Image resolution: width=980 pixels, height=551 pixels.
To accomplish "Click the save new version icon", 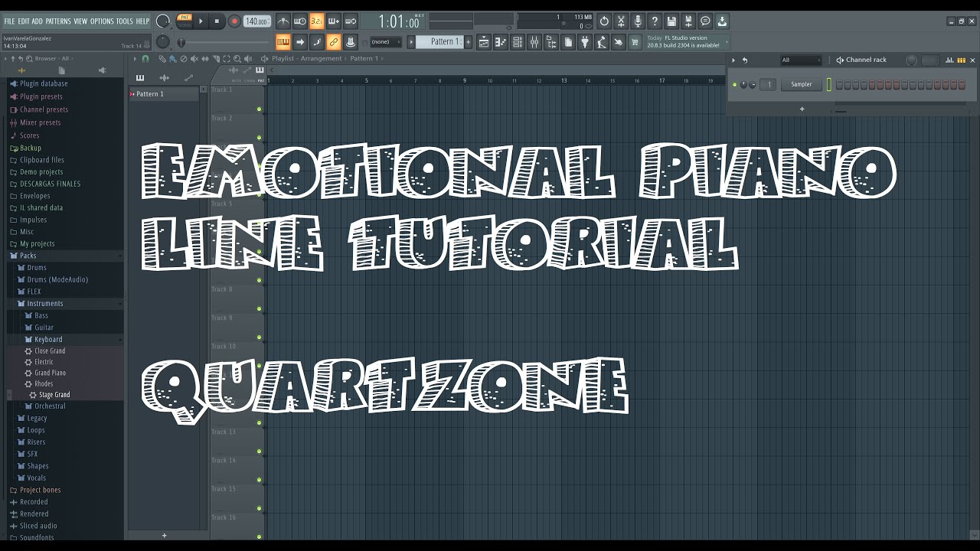I will [x=688, y=21].
